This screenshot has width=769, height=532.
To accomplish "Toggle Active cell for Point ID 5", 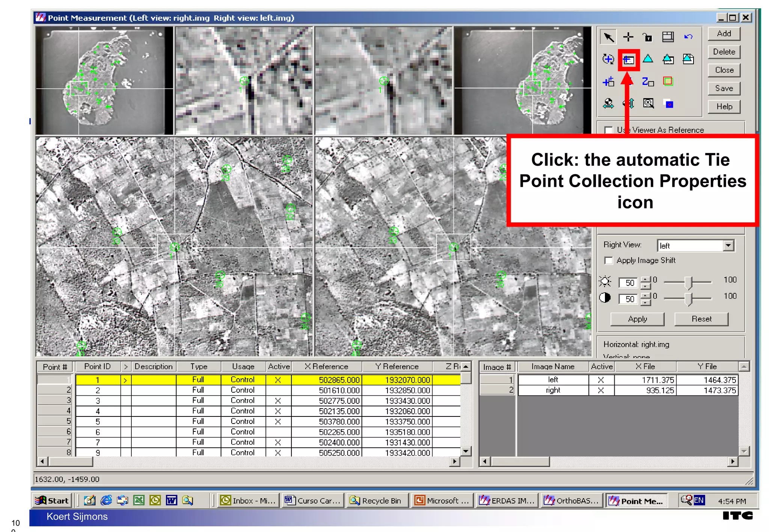I will pos(278,421).
